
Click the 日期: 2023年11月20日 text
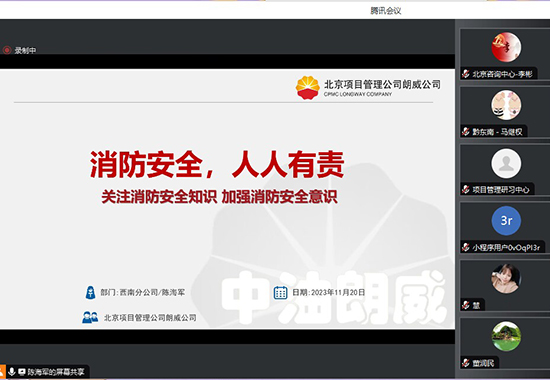(x=329, y=292)
